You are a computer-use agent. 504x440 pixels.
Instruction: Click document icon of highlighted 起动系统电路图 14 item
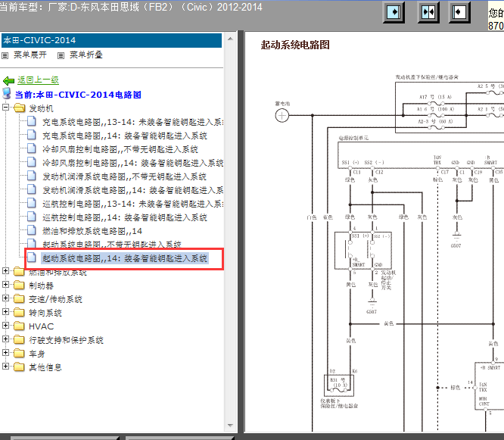click(32, 257)
